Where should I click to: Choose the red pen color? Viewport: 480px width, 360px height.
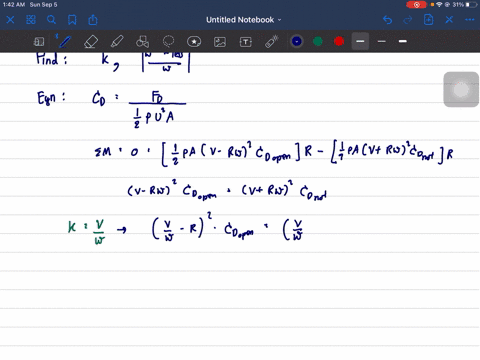(339, 41)
